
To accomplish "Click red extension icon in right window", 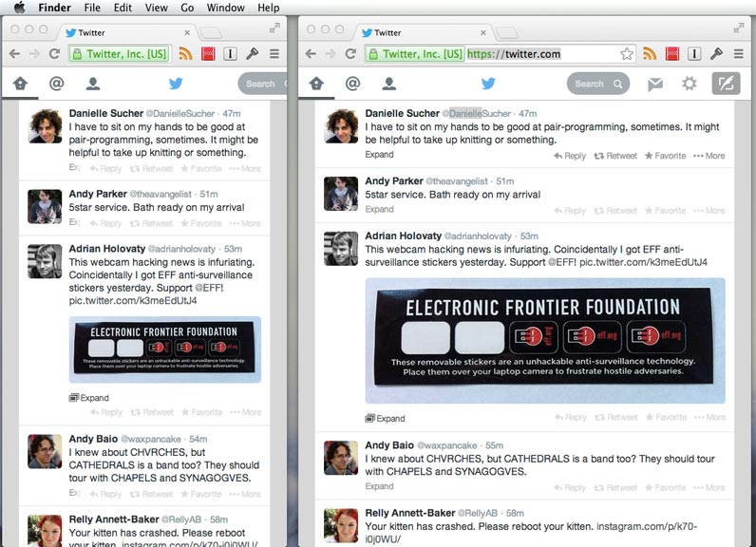I will (x=672, y=53).
